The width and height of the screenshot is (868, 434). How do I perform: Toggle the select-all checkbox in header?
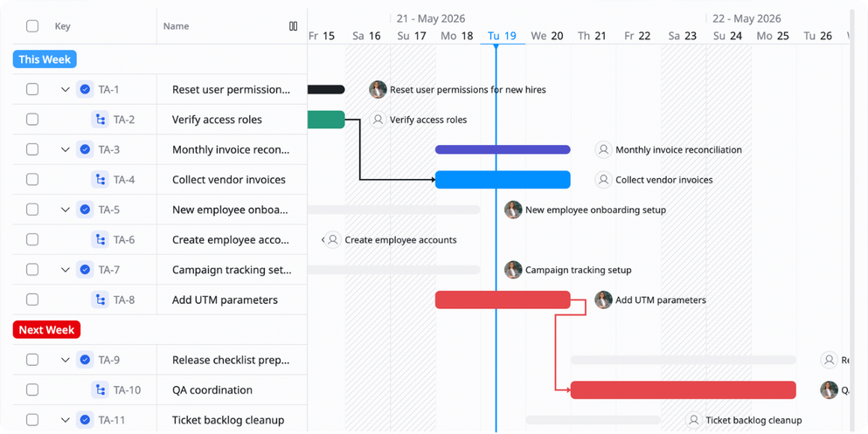pos(32,26)
